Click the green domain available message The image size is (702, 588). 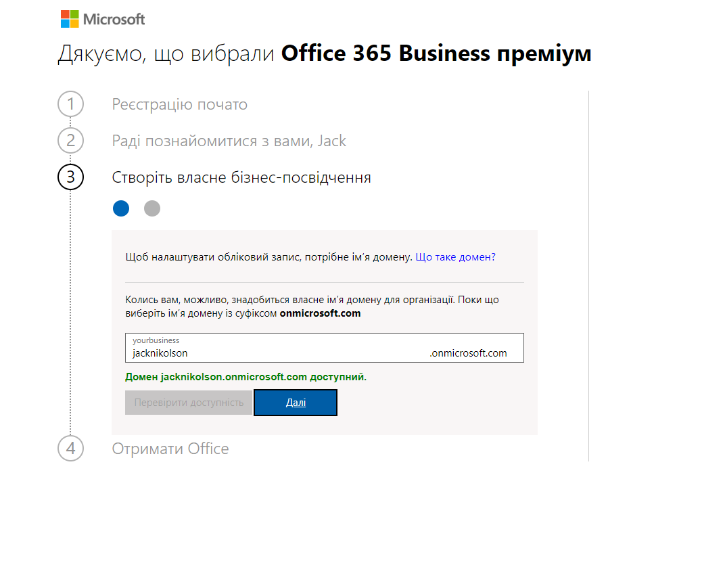point(245,377)
